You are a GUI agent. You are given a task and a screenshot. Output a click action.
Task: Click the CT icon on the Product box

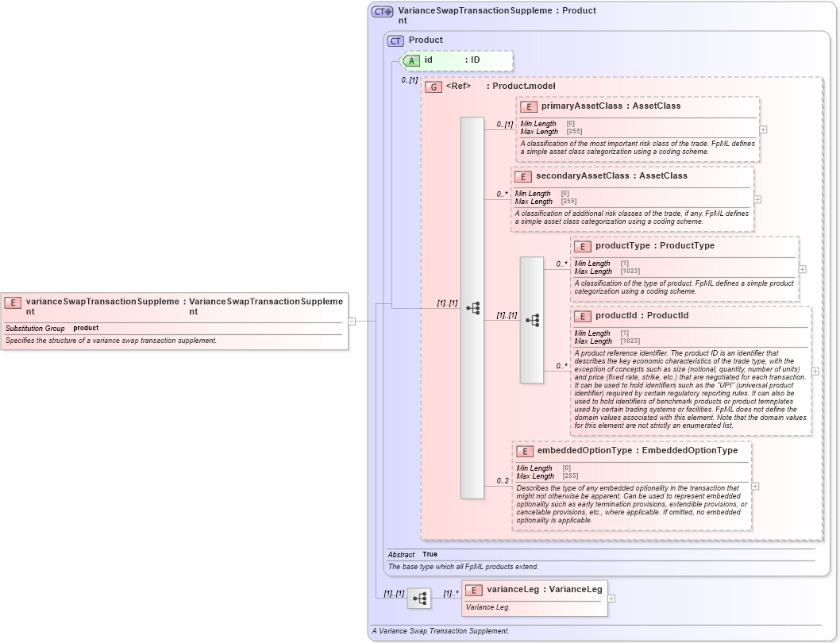[394, 40]
